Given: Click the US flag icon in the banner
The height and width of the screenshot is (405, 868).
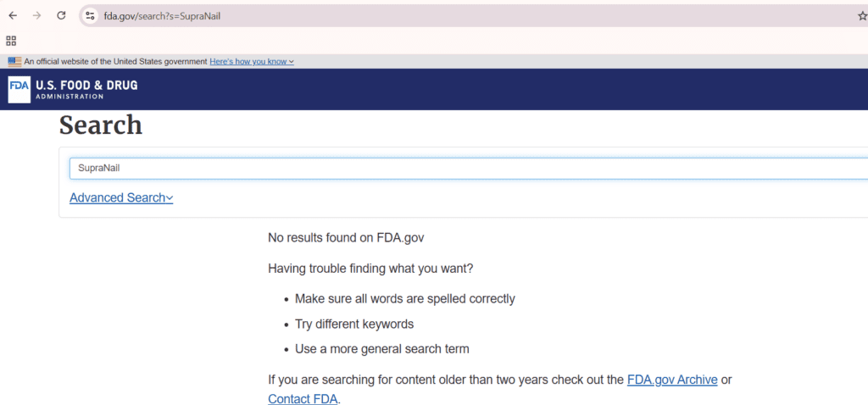Looking at the screenshot, I should click(15, 61).
